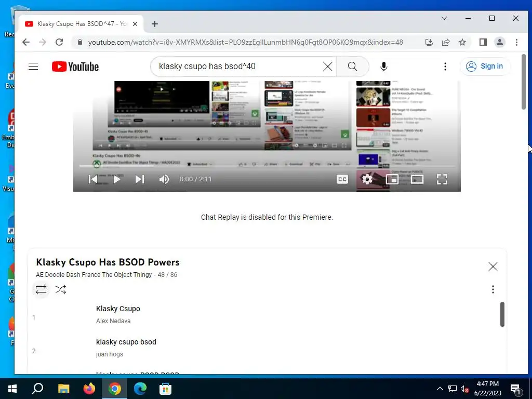This screenshot has height=399, width=532.
Task: Open Microsoft Edge from taskbar
Action: [140, 389]
